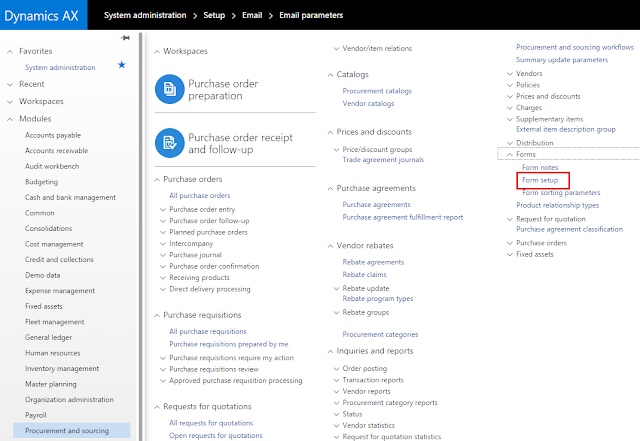640x441 pixels.
Task: Click the pin icon in the navigation pane
Action: pyautogui.click(x=125, y=38)
